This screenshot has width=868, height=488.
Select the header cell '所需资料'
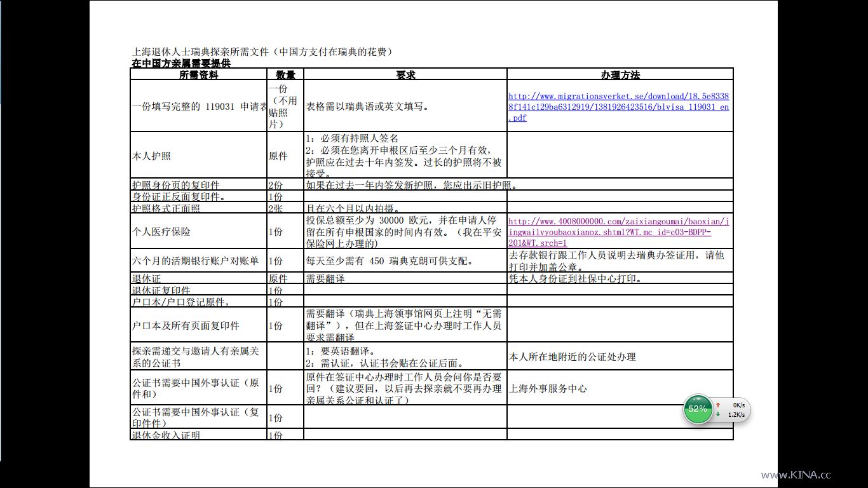click(198, 74)
